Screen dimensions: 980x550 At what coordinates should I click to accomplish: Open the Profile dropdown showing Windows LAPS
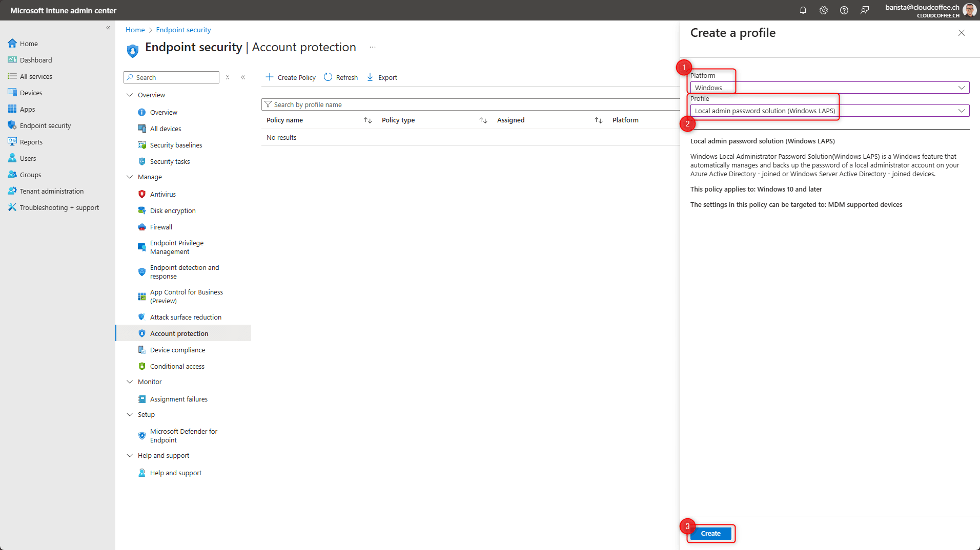829,110
